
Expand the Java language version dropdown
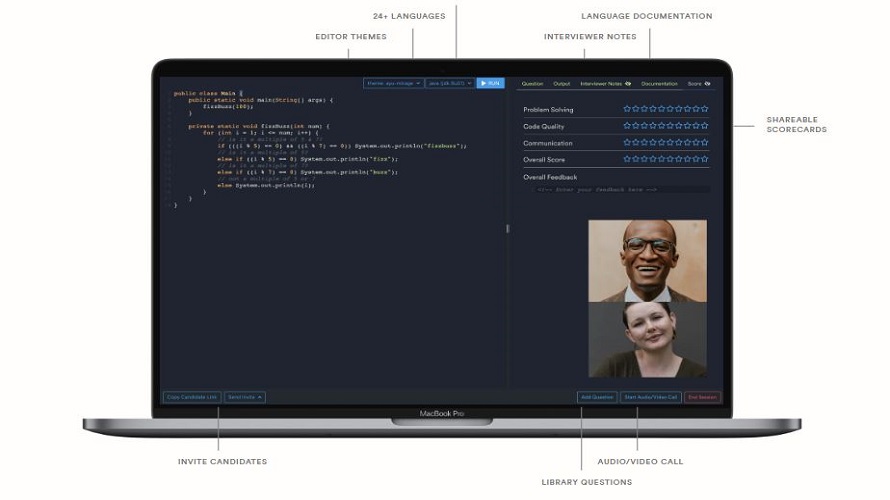449,83
